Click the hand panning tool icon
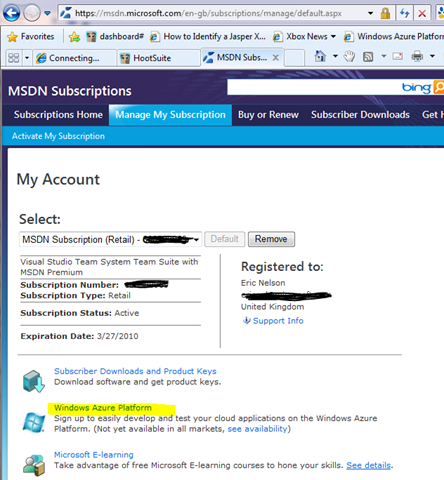Image resolution: width=444 pixels, height=480 pixels. 349,56
